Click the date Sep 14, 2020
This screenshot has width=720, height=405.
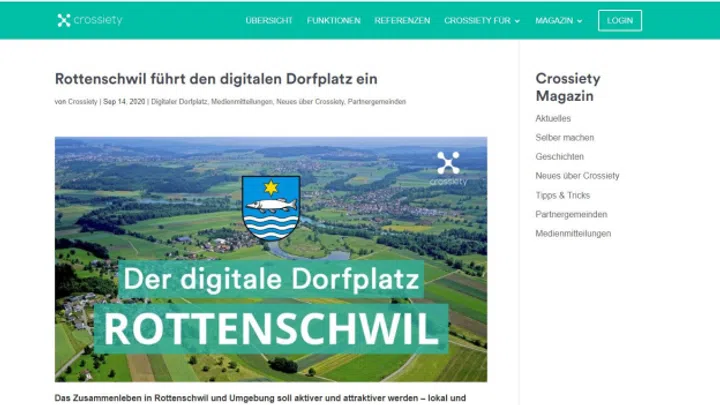click(x=124, y=101)
